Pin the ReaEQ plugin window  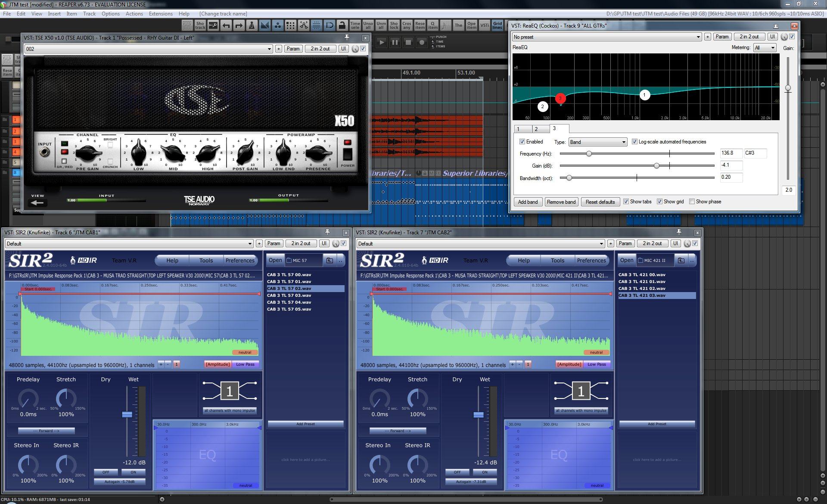pyautogui.click(x=776, y=26)
